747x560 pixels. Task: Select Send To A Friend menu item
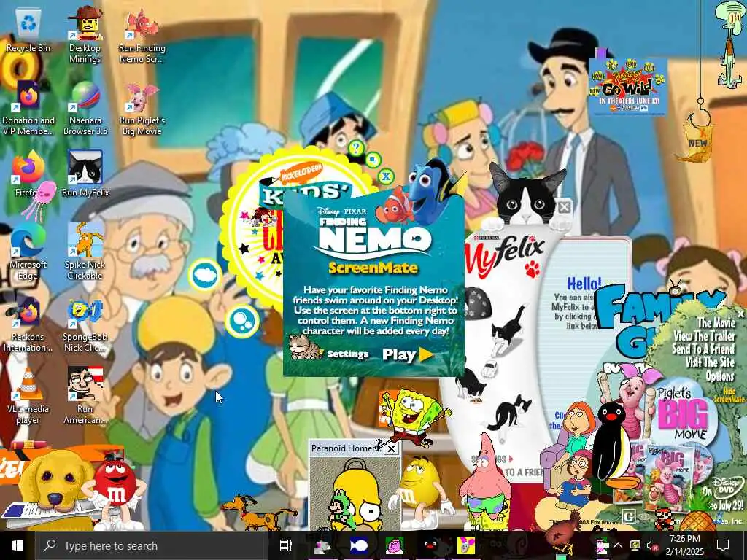pos(704,349)
